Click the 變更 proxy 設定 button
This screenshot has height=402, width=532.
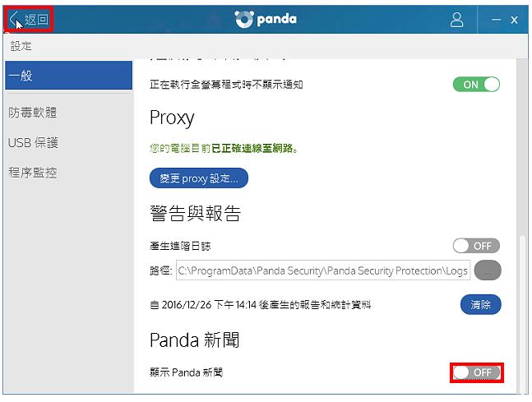coord(199,178)
